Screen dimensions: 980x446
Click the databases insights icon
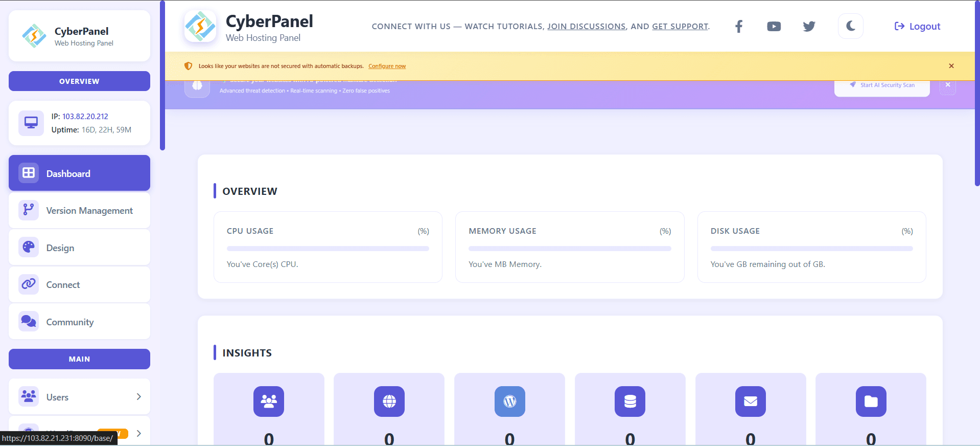630,402
